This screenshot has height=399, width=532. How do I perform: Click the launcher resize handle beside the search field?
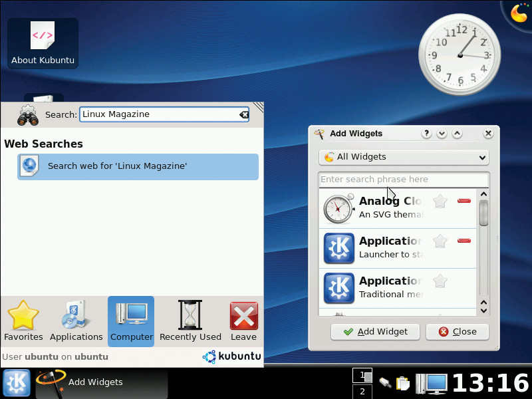pos(258,107)
